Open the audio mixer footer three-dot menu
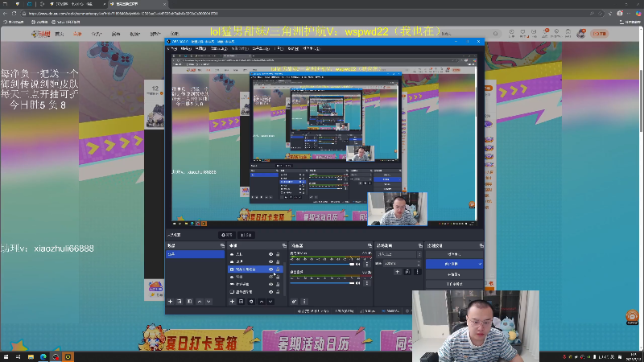644x362 pixels. [x=304, y=301]
